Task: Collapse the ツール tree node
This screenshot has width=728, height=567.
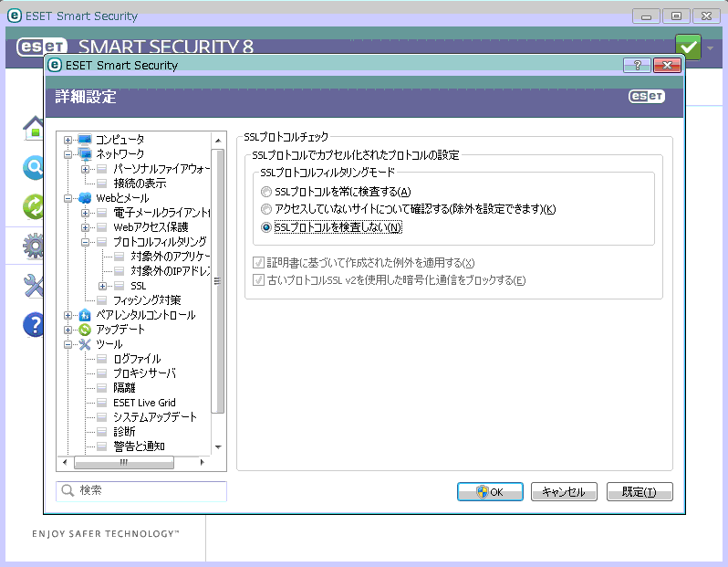Action: tap(68, 344)
